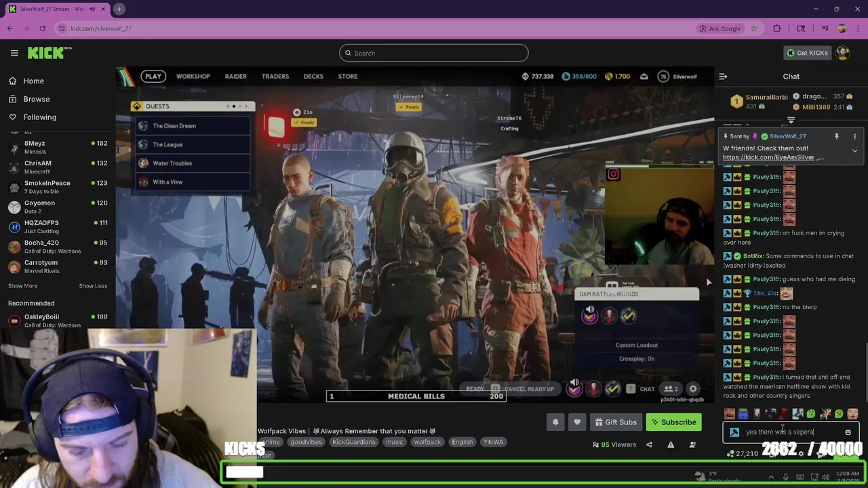The image size is (868, 488).
Task: Expand sidebar with Show More
Action: [22, 286]
